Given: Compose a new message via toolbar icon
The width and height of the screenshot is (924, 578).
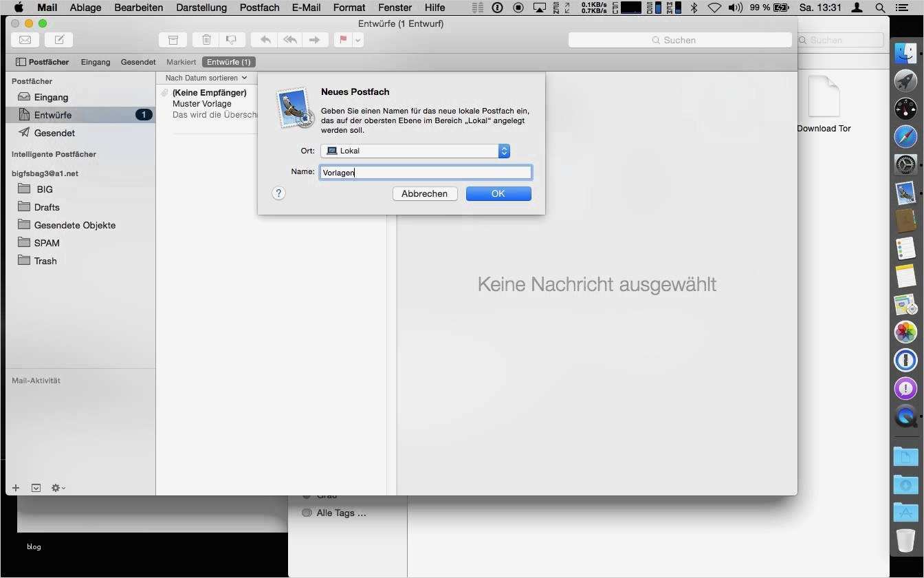Looking at the screenshot, I should point(59,40).
